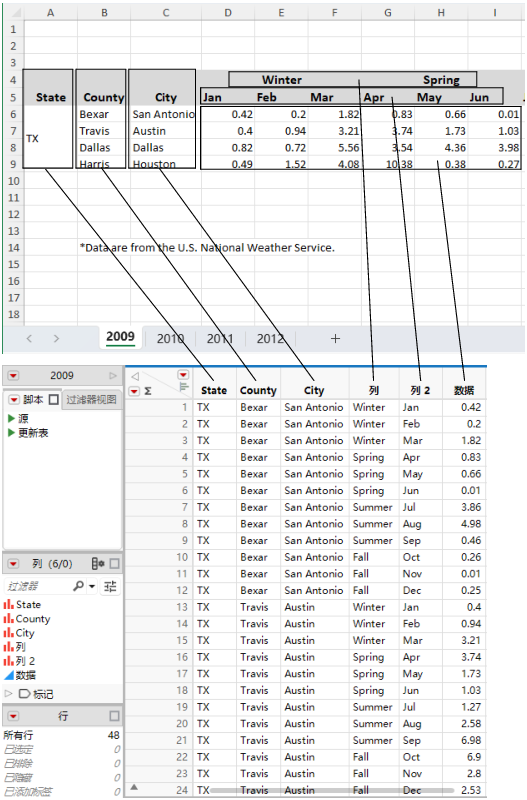Image resolution: width=527 pixels, height=800 pixels.
Task: Select row number 13 in data table
Action: (x=182, y=607)
